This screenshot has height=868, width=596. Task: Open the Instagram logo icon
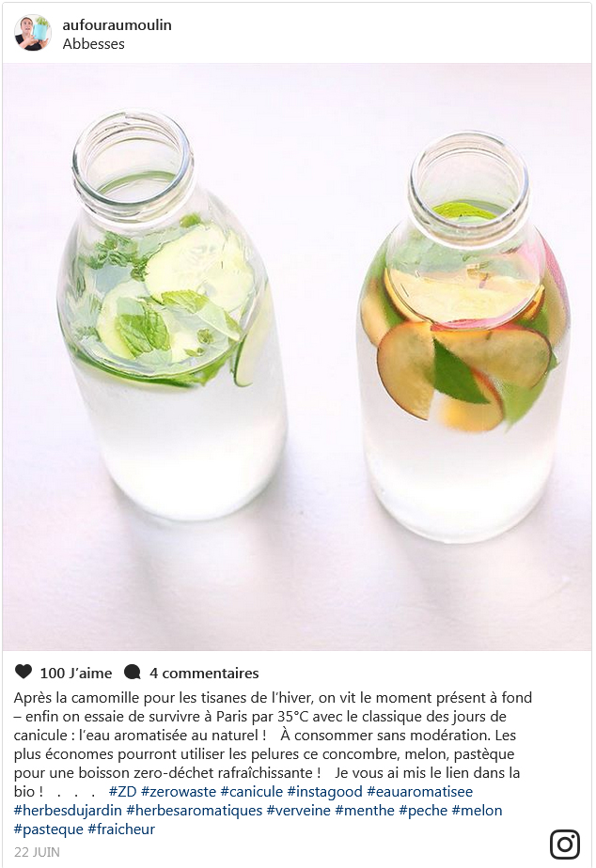tap(565, 845)
